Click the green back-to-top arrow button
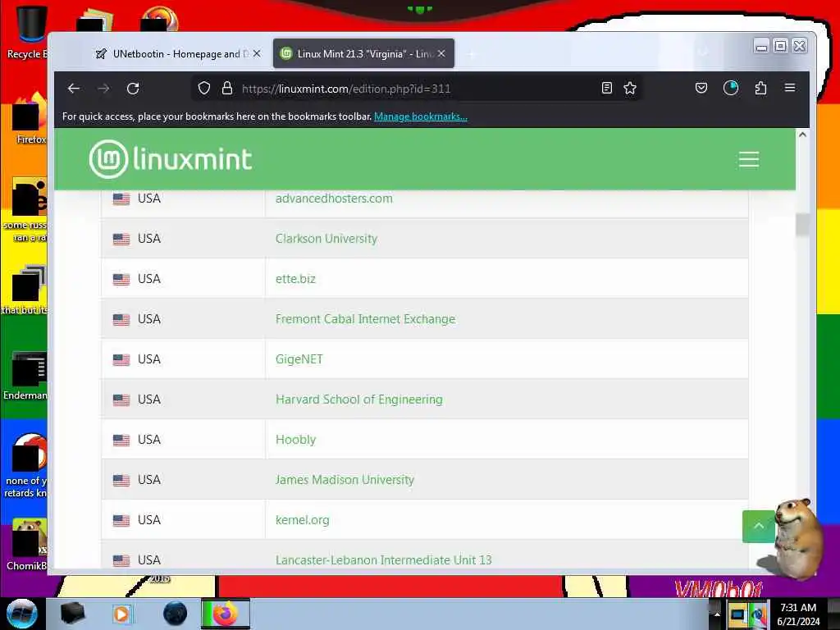The width and height of the screenshot is (840, 630). [758, 526]
